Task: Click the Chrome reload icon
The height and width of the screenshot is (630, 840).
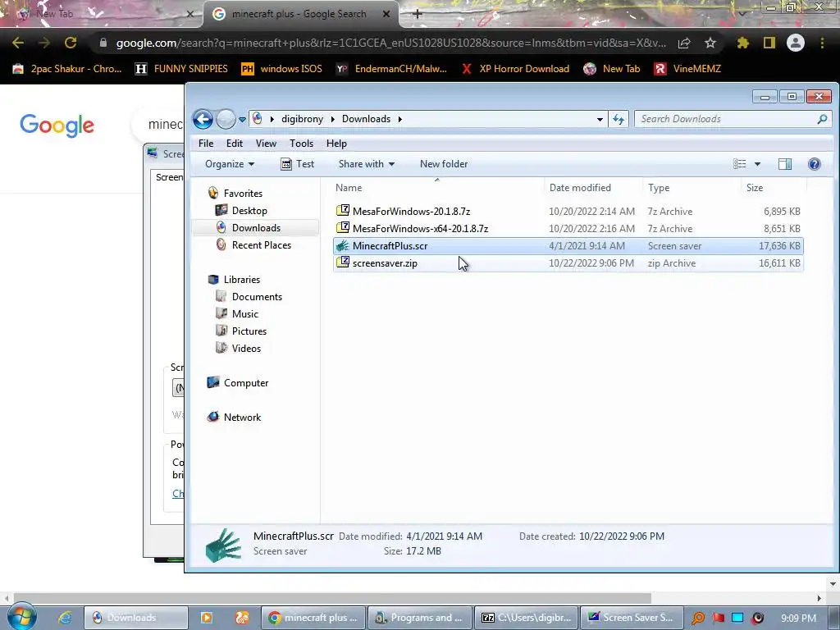Action: tap(71, 43)
